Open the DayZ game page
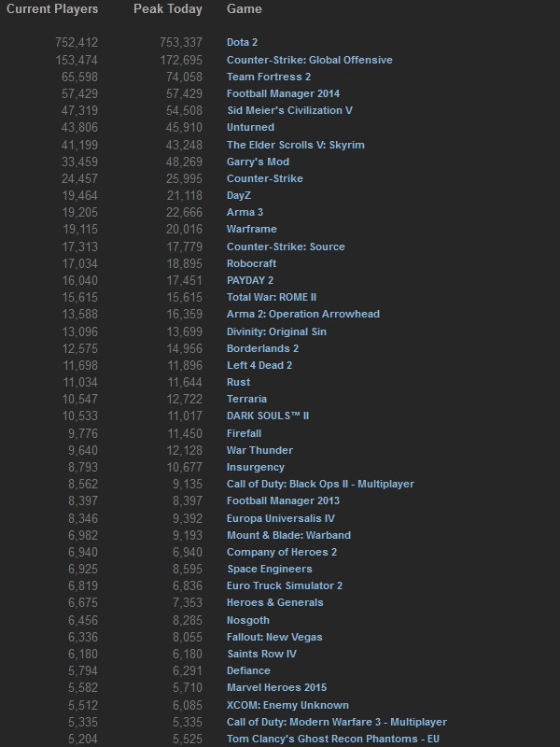 [x=241, y=195]
